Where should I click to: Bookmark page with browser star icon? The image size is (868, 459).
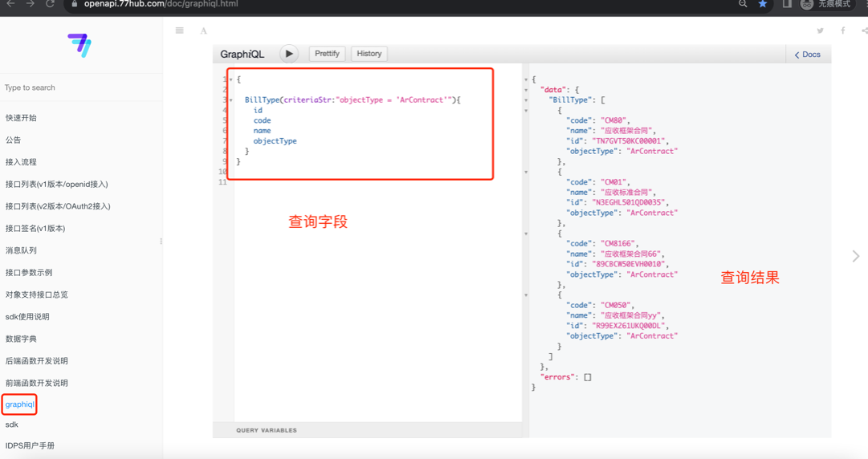click(x=763, y=4)
